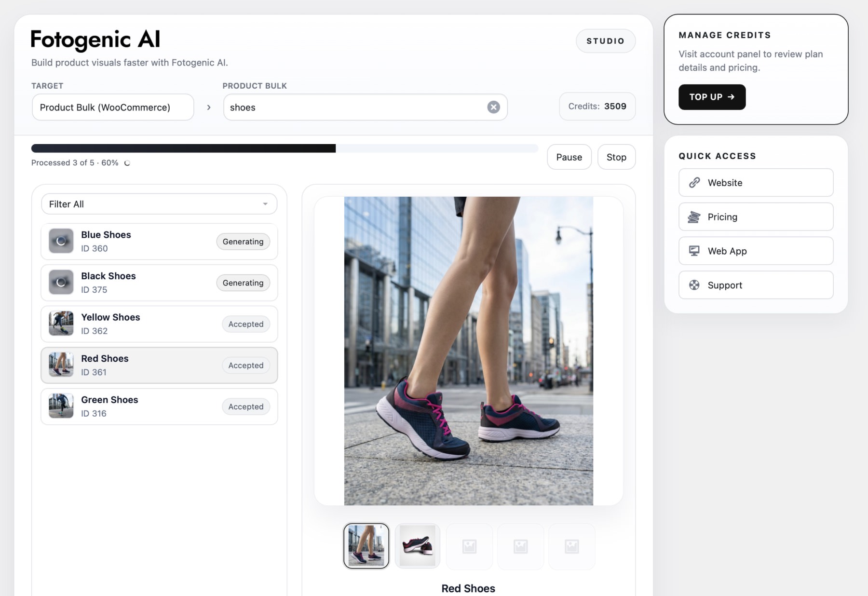Open the Pricing quick access link
Image resolution: width=868 pixels, height=596 pixels.
pyautogui.click(x=756, y=217)
